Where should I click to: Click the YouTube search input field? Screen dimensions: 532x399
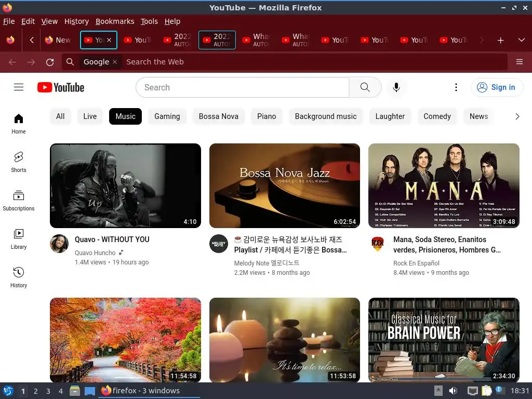(242, 87)
